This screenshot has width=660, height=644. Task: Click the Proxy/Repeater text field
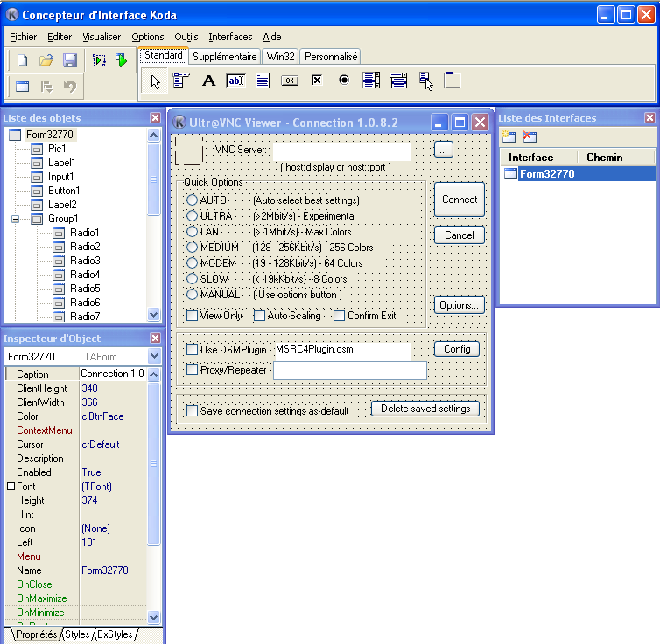pos(350,371)
